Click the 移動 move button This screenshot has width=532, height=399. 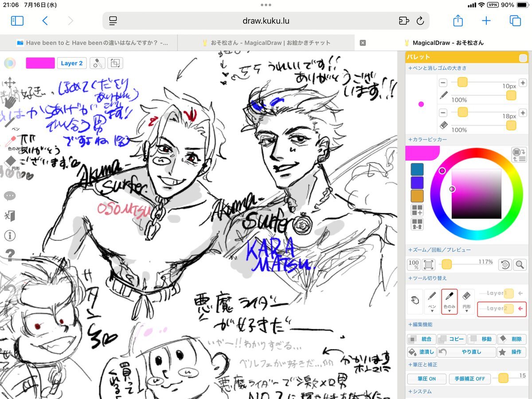click(481, 339)
